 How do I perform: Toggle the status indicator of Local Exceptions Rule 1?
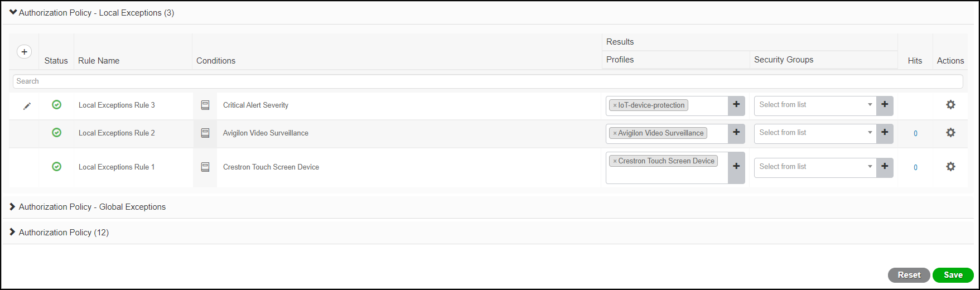pyautogui.click(x=56, y=167)
